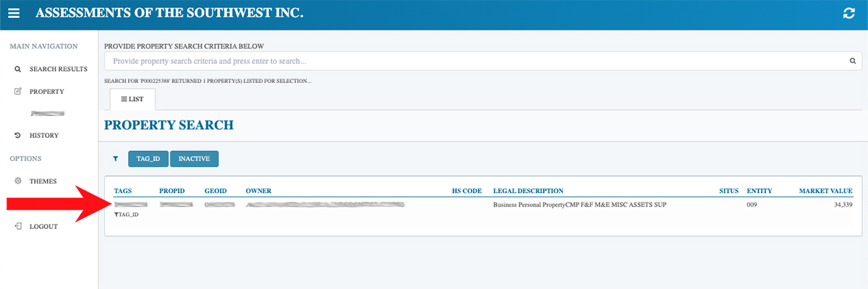This screenshot has width=868, height=289.
Task: Open Search Results in the sidebar
Action: [x=58, y=69]
